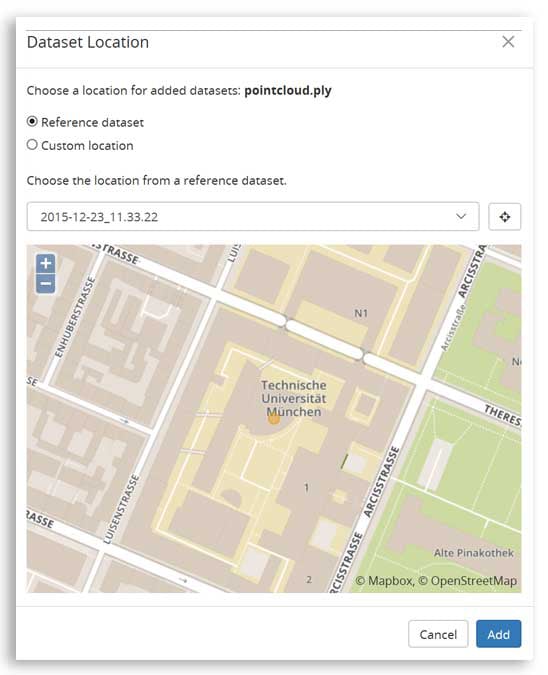Click the orange location marker on map

pos(274,418)
